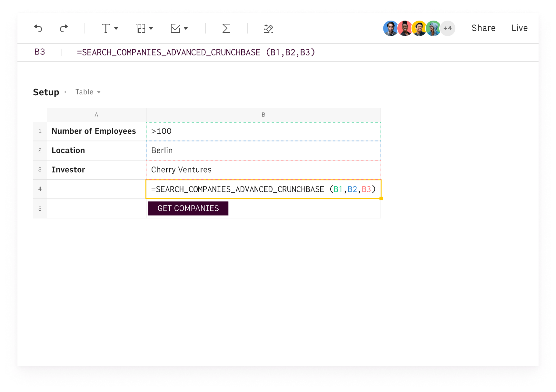Viewport: 556px width, 392px height.
Task: Click the GET COMPANIES button
Action: 188,208
